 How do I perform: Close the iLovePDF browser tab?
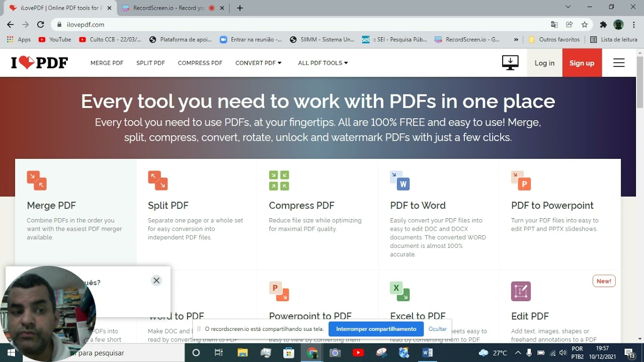(109, 8)
